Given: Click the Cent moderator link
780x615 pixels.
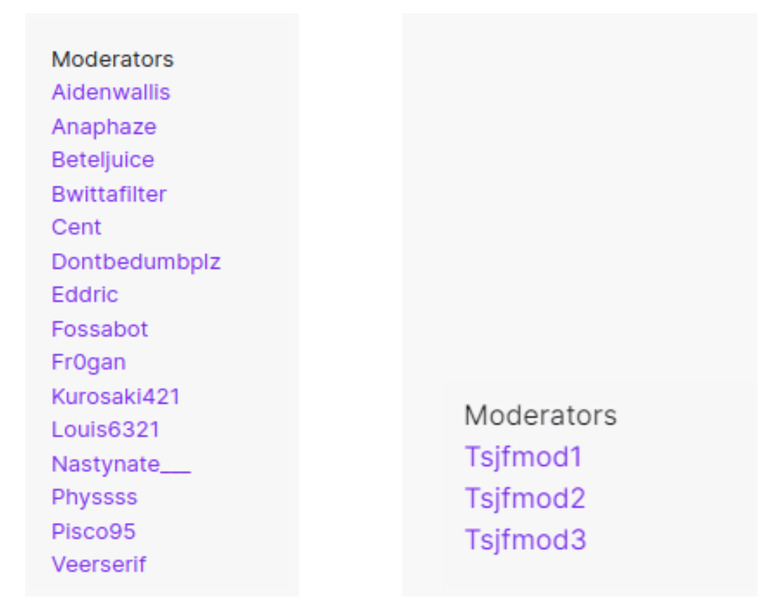Looking at the screenshot, I should tap(77, 227).
